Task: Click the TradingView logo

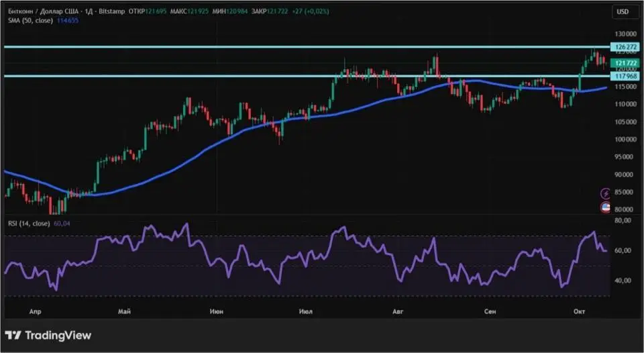Action: (48, 335)
